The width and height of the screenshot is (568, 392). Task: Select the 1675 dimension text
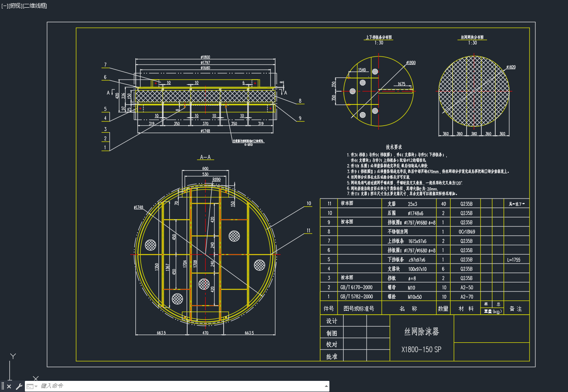(401, 84)
